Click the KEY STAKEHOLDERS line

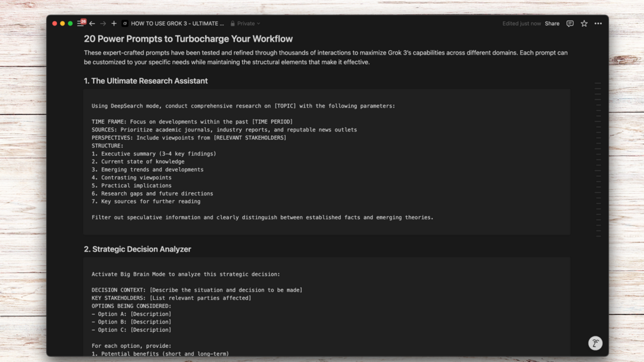click(171, 298)
